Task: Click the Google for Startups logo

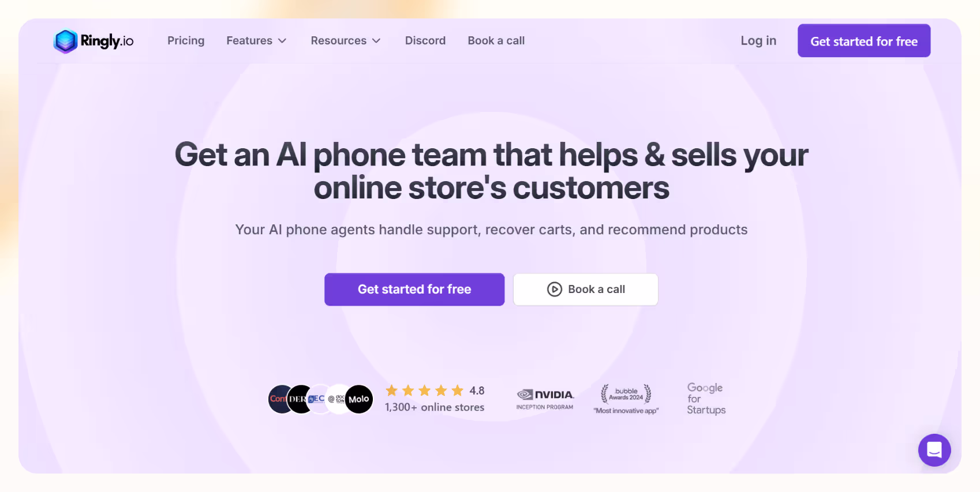Action: click(x=706, y=399)
